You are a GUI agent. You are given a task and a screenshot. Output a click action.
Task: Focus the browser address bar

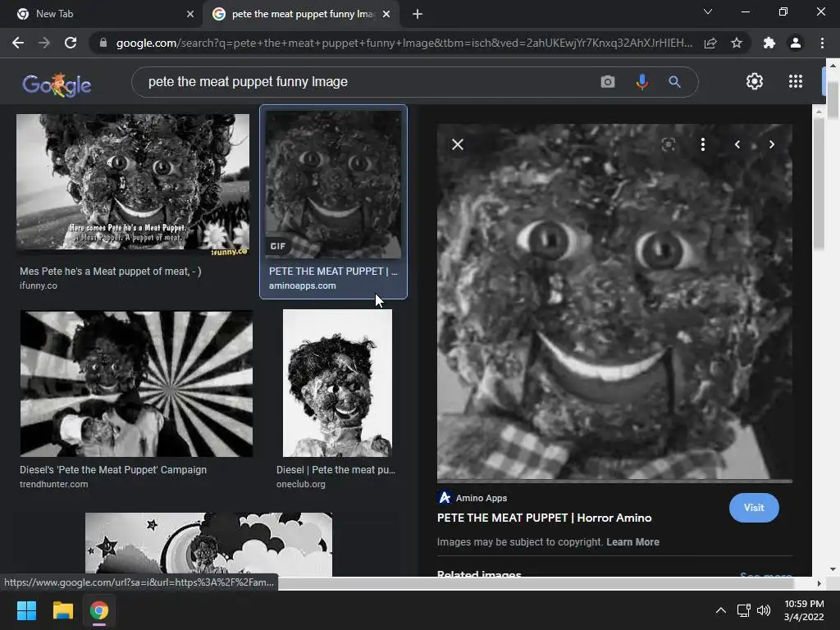(404, 43)
